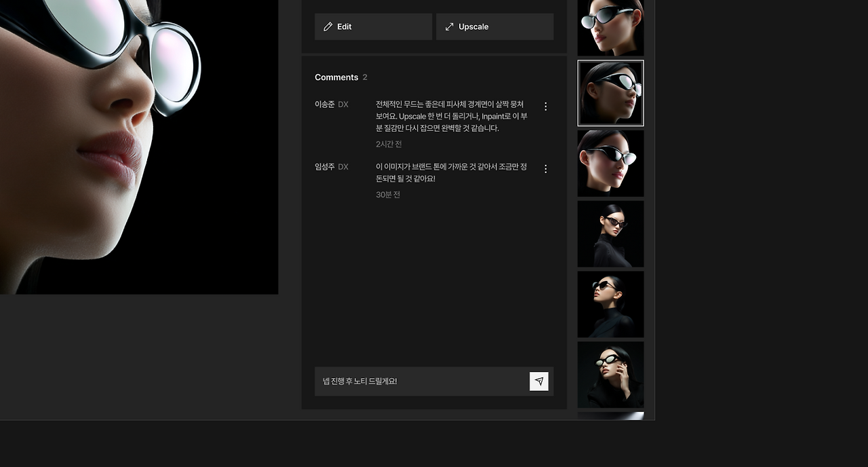This screenshot has height=467, width=868.
Task: Send the comment using the paper plane icon
Action: 539,381
